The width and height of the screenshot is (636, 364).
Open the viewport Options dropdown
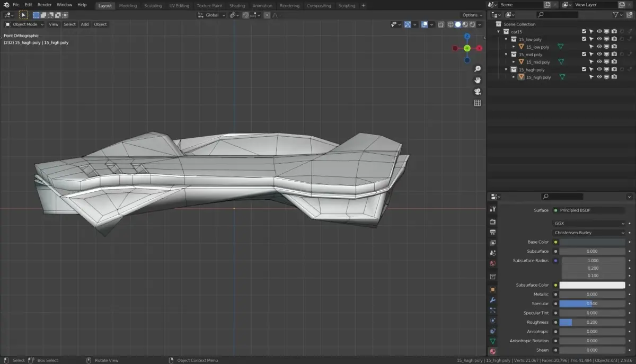pos(472,15)
